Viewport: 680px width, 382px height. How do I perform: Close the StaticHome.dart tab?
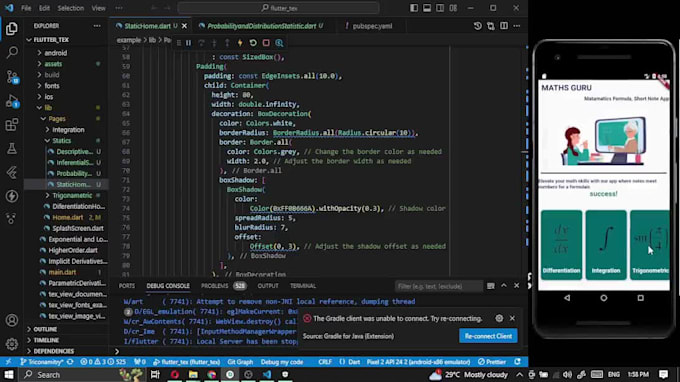pos(184,26)
